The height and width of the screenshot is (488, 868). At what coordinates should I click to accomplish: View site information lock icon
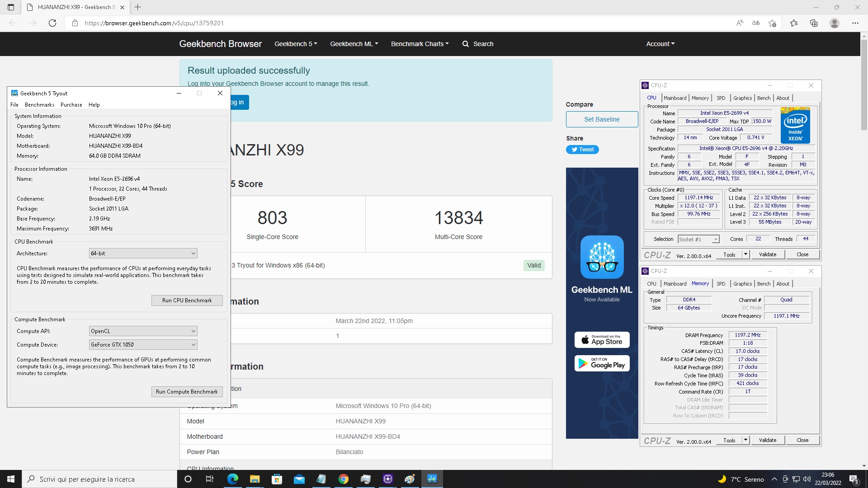(x=75, y=23)
